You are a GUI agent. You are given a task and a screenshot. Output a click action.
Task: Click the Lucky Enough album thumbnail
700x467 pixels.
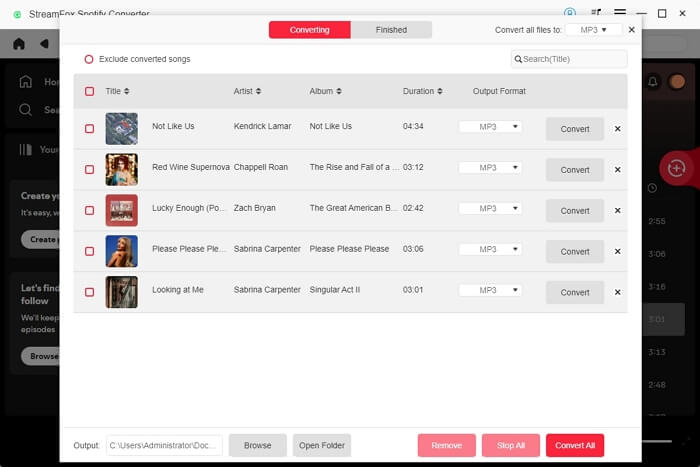[121, 210]
